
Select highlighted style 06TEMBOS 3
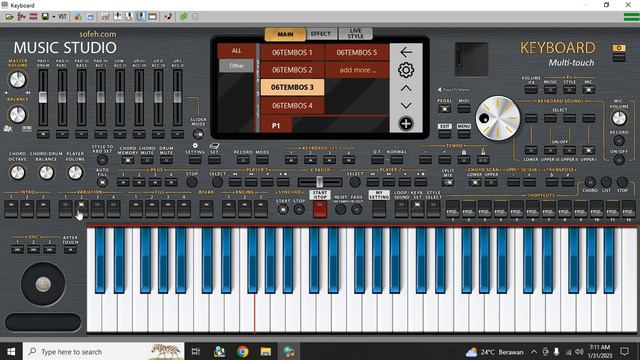click(292, 87)
